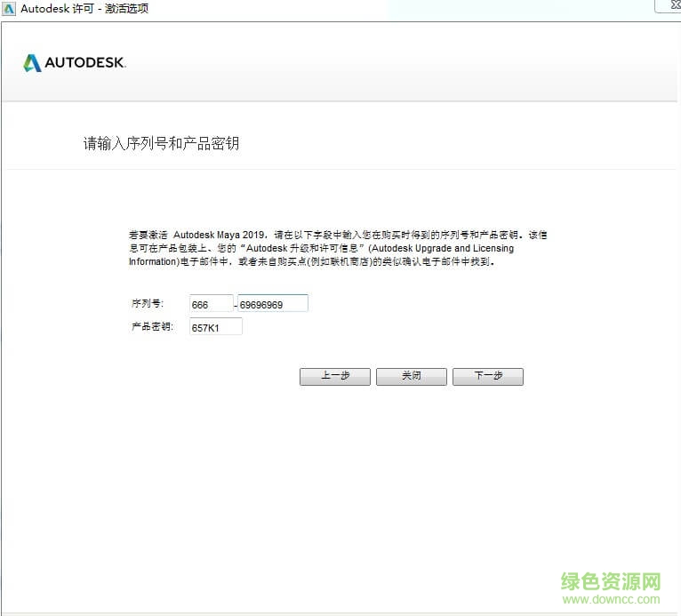
Task: Continue with the 下一步 button
Action: tap(487, 376)
